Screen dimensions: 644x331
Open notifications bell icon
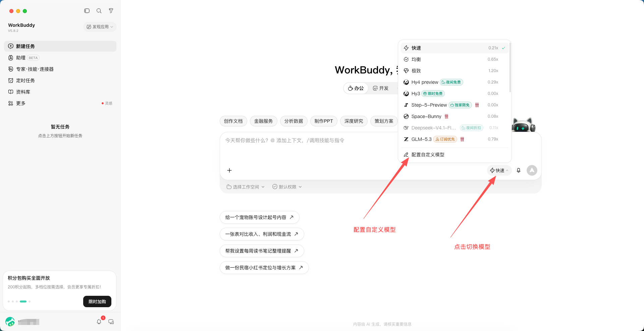(99, 322)
